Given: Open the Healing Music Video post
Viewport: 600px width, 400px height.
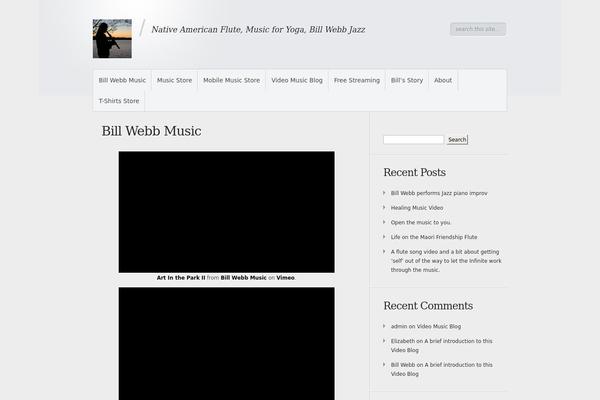Looking at the screenshot, I should pyautogui.click(x=417, y=208).
